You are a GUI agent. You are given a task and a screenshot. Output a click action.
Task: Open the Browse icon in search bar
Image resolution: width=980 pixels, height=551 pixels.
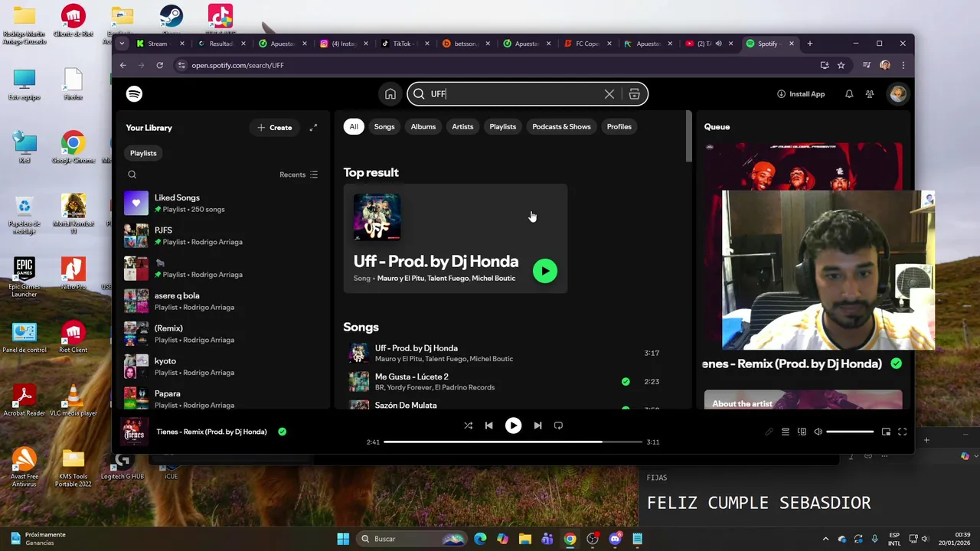pyautogui.click(x=634, y=94)
